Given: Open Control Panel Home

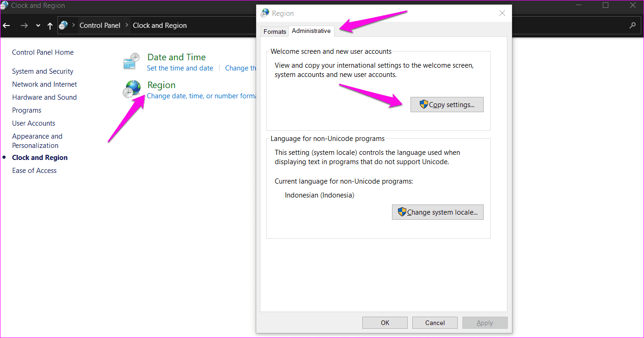Looking at the screenshot, I should pos(43,52).
